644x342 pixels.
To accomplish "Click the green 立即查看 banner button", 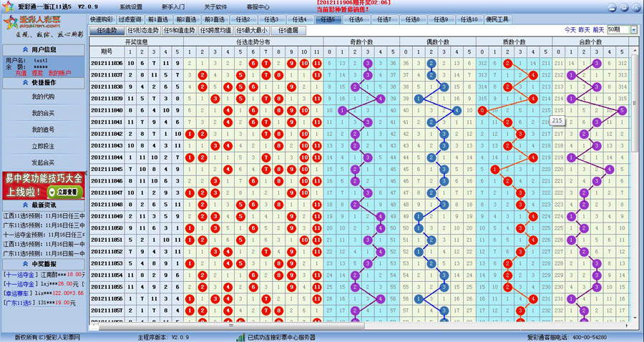I will tap(65, 192).
